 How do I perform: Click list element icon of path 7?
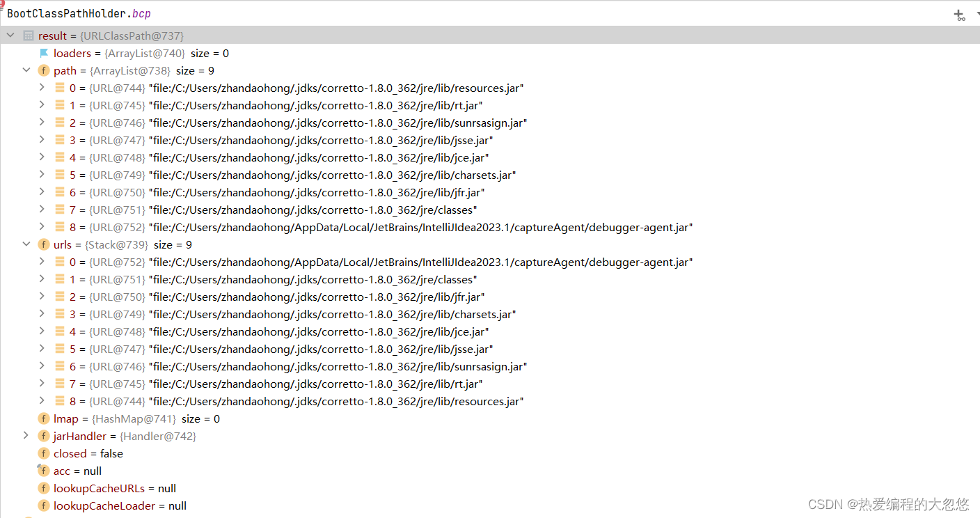[x=61, y=210]
